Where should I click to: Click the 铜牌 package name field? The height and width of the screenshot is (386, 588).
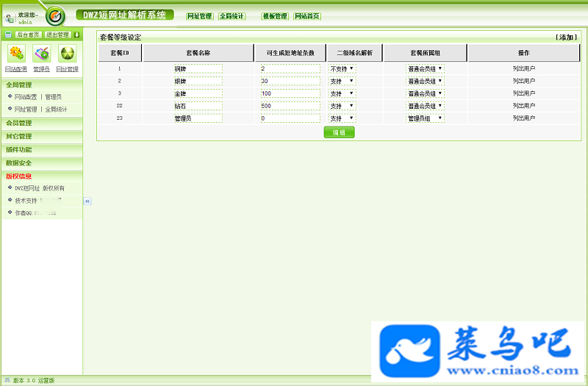198,68
